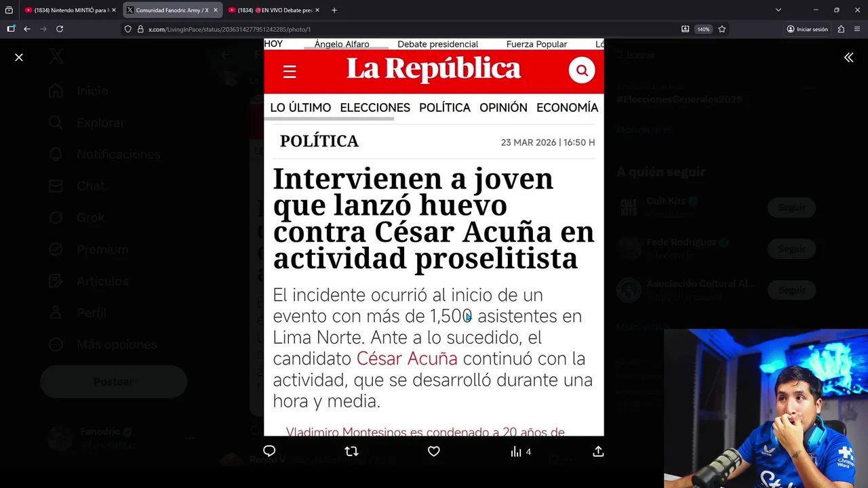868x488 pixels.
Task: Open Premium in the X sidebar
Action: coord(87,249)
